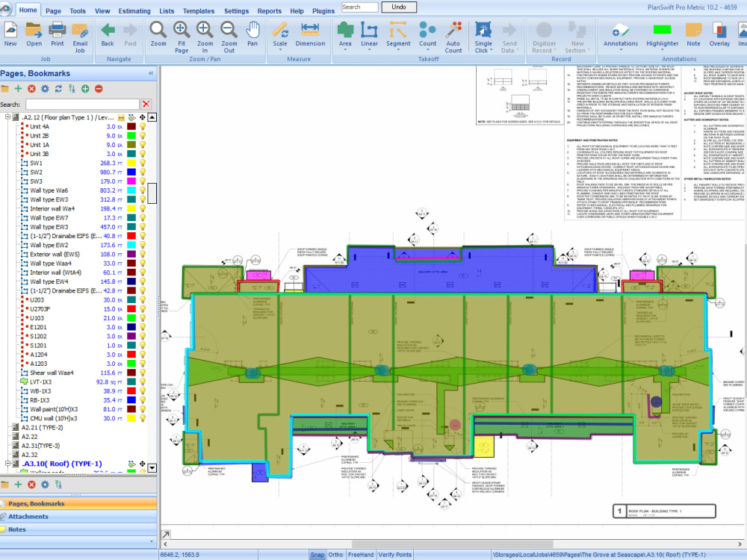This screenshot has height=560, width=747.
Task: Switch to the Estimating ribbon tab
Action: pyautogui.click(x=134, y=10)
